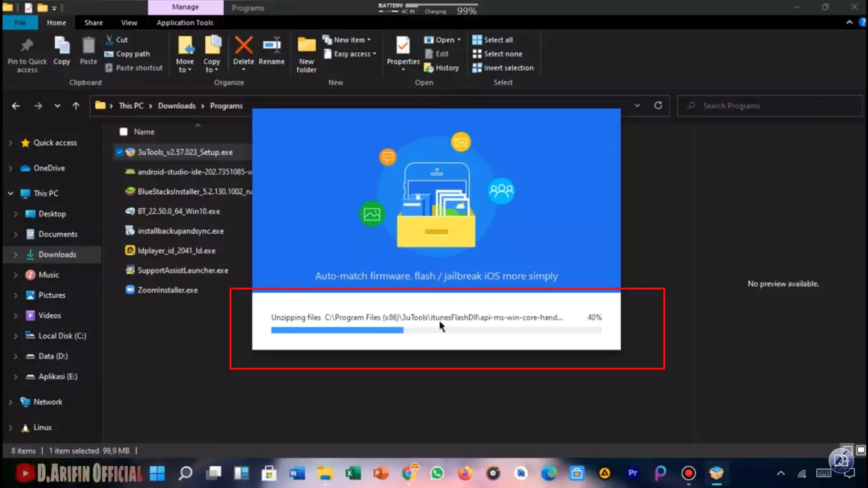Toggle the select-all checkbox beside Name

coord(123,132)
